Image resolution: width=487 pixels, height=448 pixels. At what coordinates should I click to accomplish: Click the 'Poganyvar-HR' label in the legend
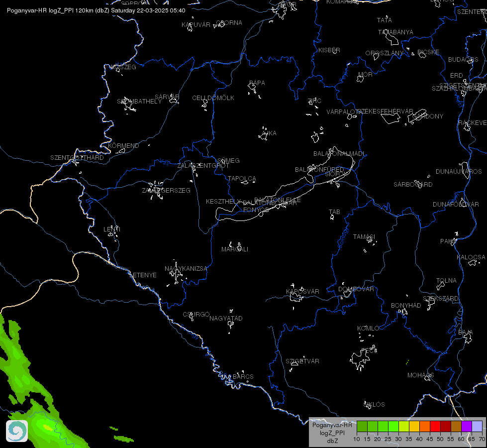[332, 425]
